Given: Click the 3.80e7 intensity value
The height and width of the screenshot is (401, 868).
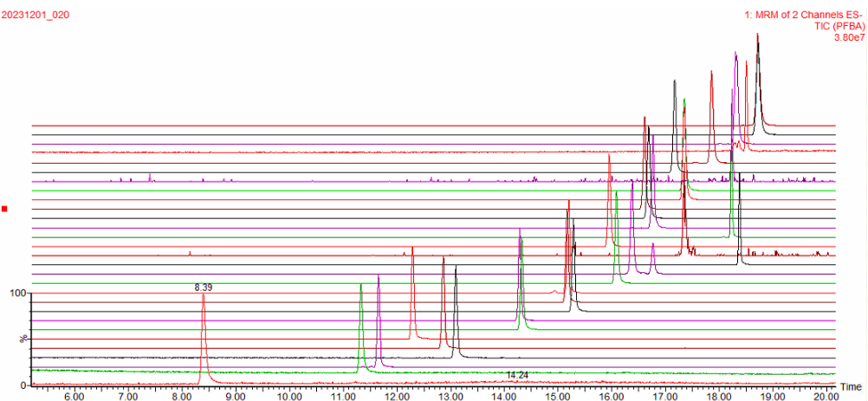Looking at the screenshot, I should 848,37.
